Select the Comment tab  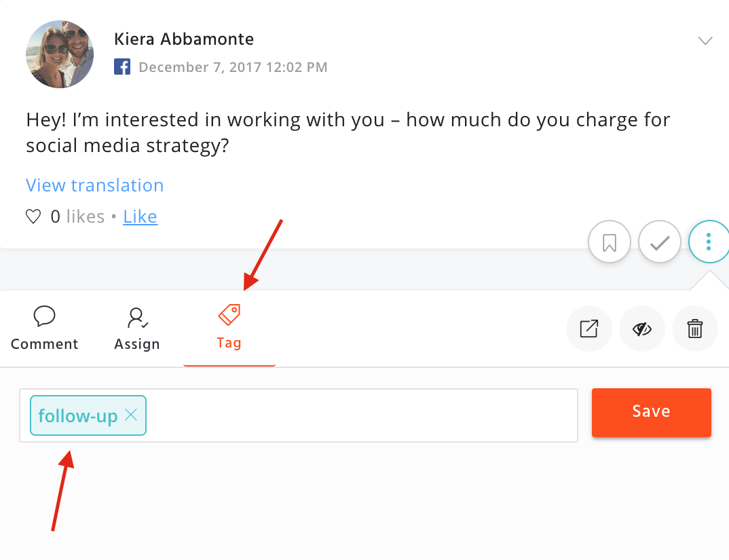(45, 329)
